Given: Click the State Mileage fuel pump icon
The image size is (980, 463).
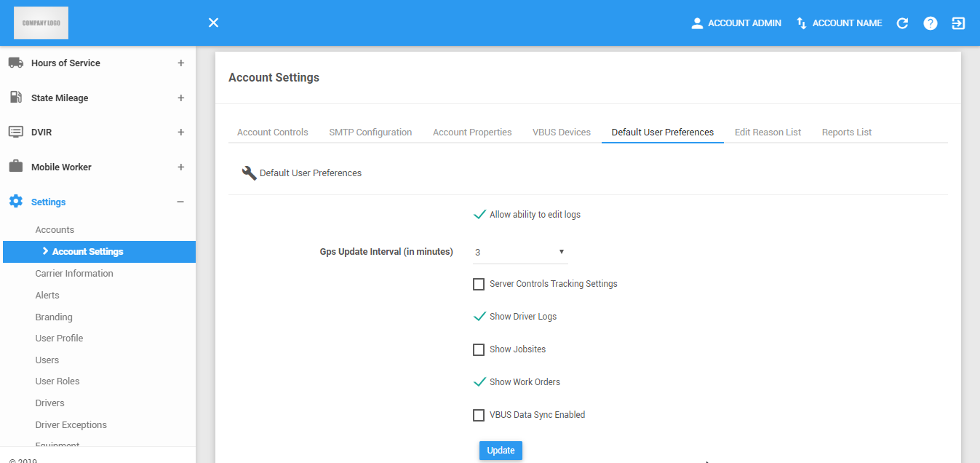Looking at the screenshot, I should tap(15, 98).
